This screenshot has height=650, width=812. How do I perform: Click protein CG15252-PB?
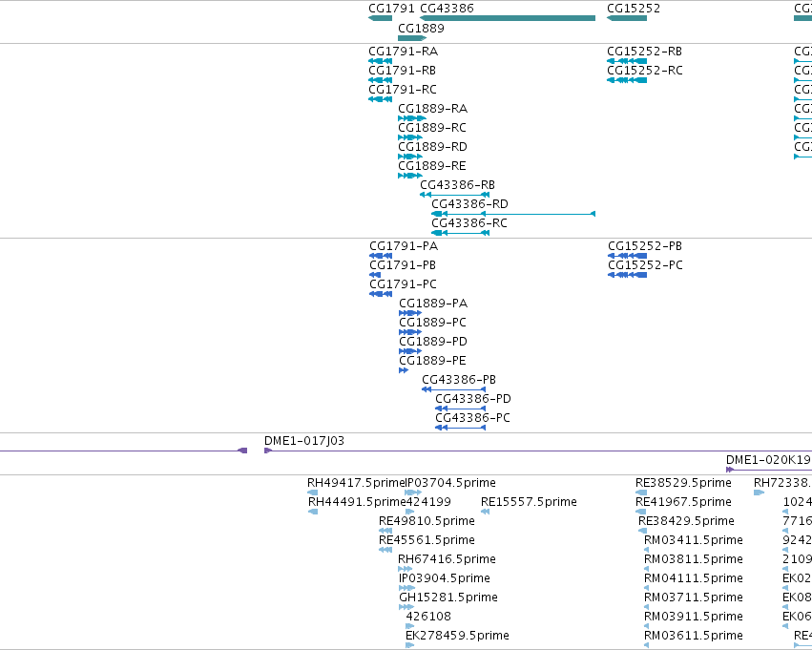pos(645,246)
